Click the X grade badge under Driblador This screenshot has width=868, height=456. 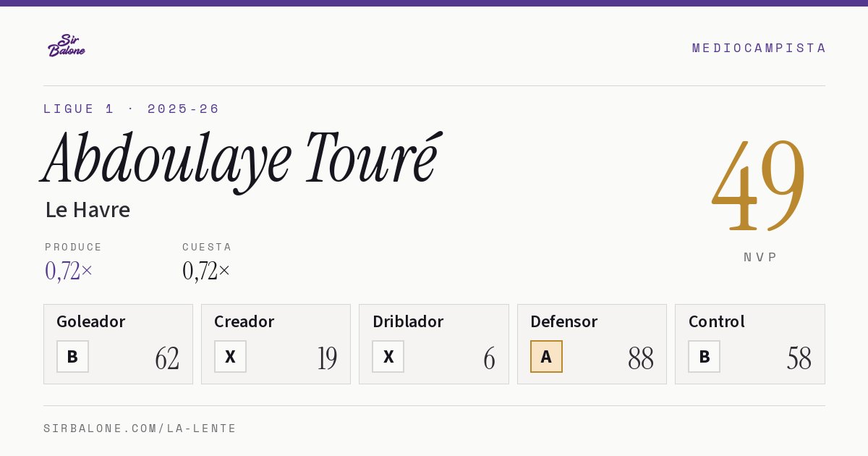point(388,356)
